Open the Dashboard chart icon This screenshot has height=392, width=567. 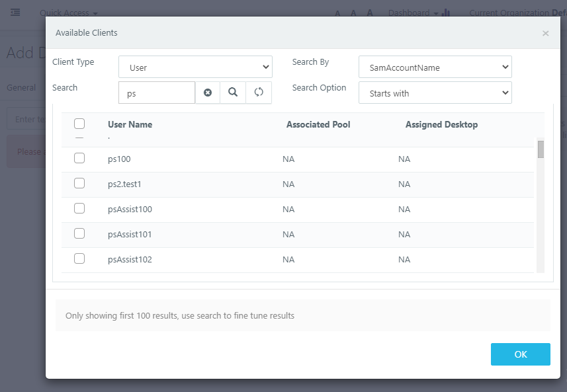[x=446, y=13]
